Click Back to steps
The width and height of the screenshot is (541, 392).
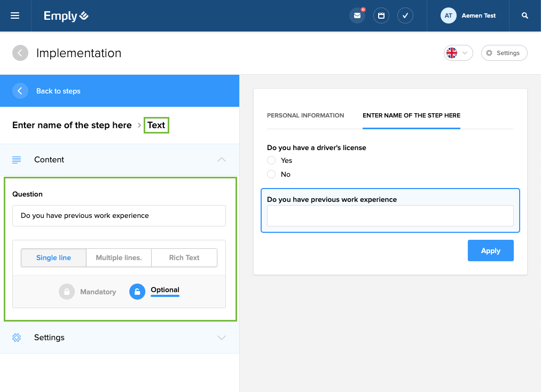click(58, 91)
